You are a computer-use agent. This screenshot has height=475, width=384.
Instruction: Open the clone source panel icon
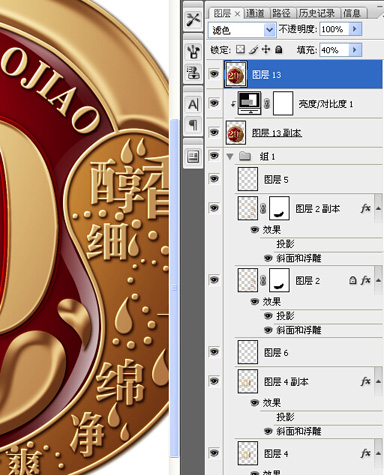(x=193, y=72)
